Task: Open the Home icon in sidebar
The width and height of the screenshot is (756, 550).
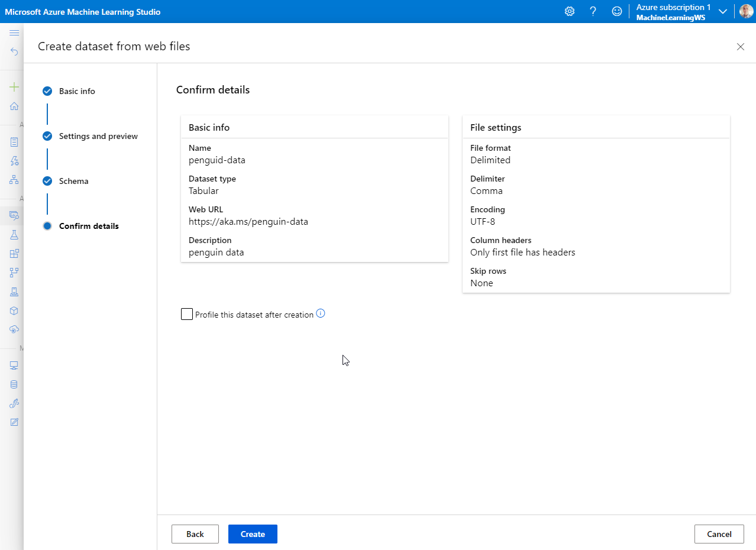Action: click(14, 106)
